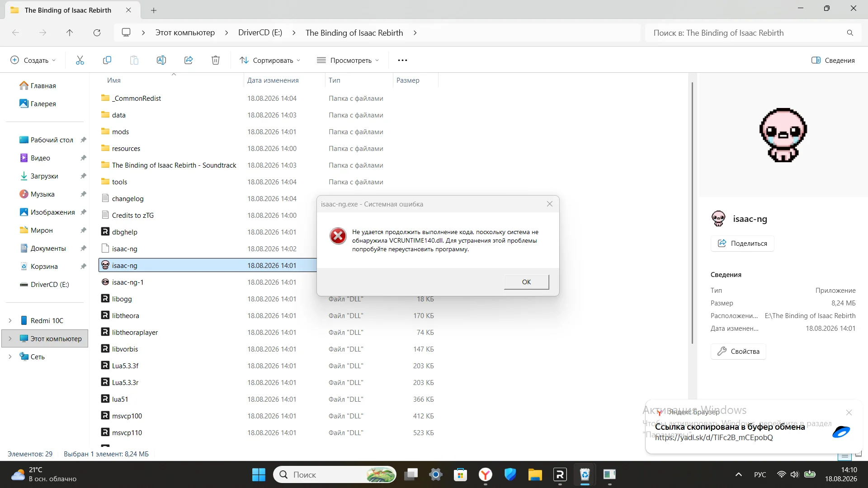Expand the Сеть tree node

pyautogui.click(x=10, y=357)
